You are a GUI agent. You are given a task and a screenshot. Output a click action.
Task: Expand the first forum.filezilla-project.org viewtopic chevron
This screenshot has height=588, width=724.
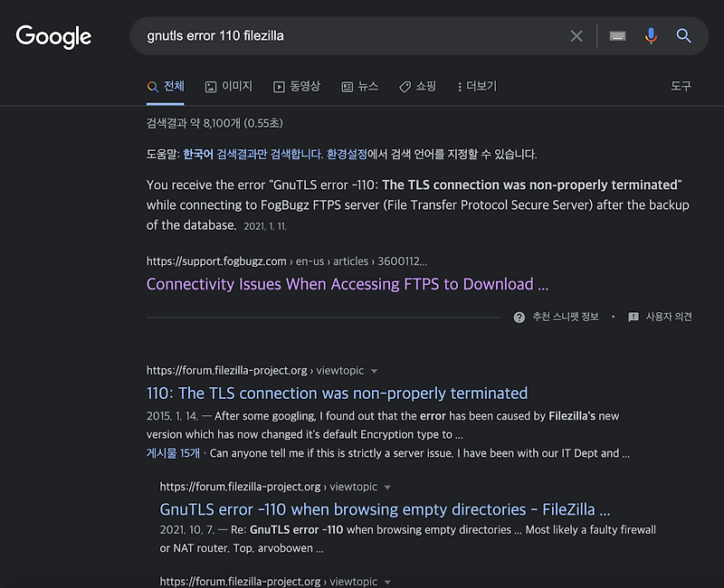[372, 370]
